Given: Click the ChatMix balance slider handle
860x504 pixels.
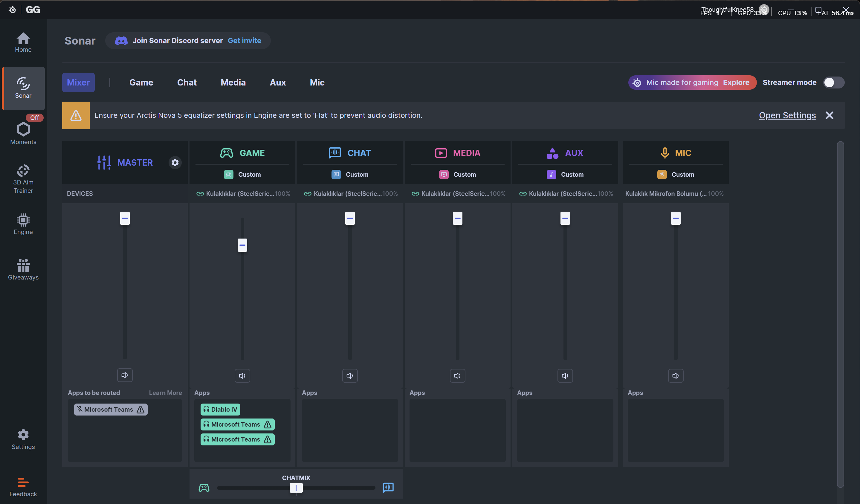Looking at the screenshot, I should (296, 488).
